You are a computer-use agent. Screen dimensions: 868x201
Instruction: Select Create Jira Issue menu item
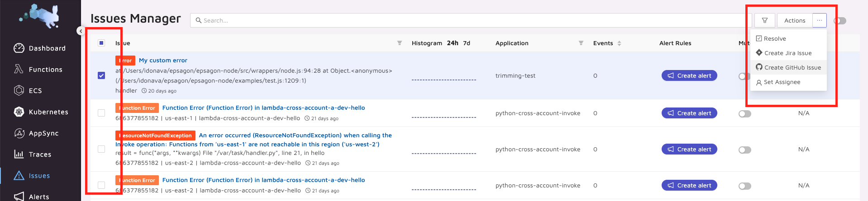pyautogui.click(x=788, y=53)
